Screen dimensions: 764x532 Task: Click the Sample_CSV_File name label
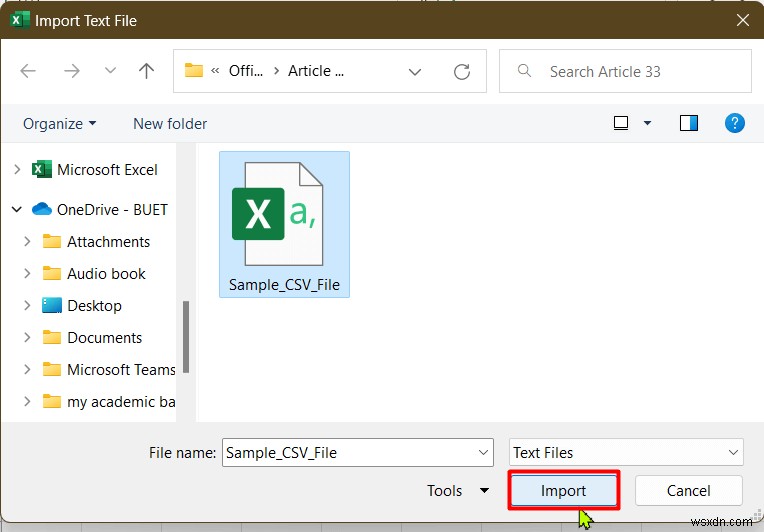click(x=284, y=285)
